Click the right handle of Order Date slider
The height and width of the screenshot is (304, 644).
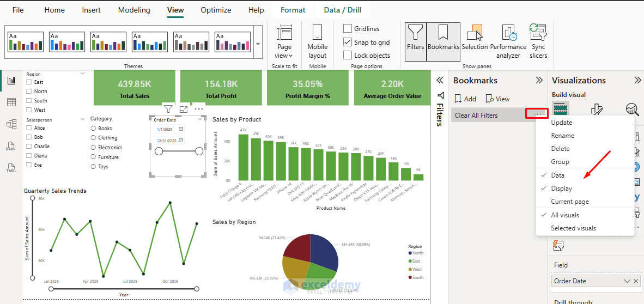pos(199,151)
